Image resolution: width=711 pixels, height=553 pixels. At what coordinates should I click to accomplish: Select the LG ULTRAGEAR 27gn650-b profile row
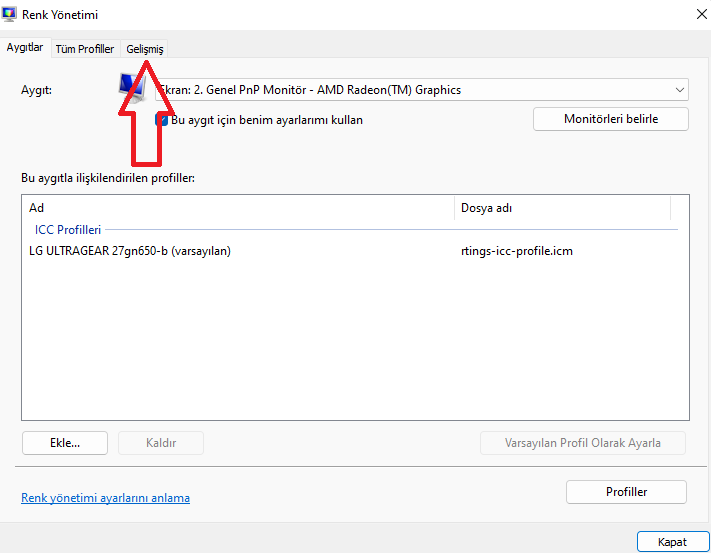click(x=350, y=251)
